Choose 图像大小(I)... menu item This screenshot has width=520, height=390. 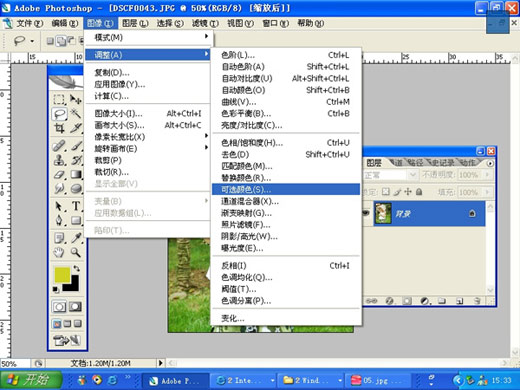[147, 114]
